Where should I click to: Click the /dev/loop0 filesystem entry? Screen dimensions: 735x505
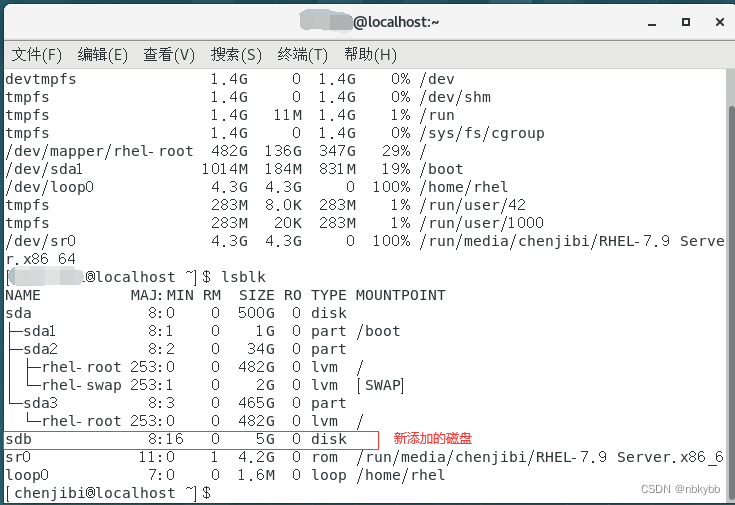pos(50,187)
